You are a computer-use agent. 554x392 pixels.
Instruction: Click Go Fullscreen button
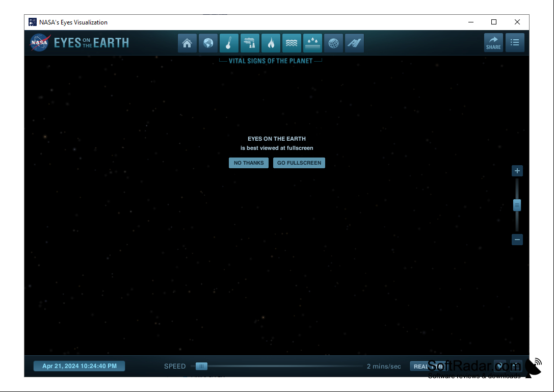point(299,163)
